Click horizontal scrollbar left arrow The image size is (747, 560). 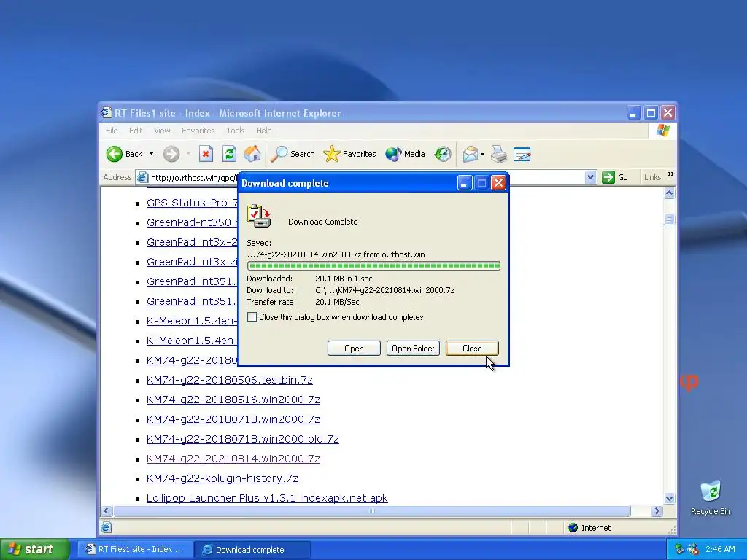click(x=107, y=510)
